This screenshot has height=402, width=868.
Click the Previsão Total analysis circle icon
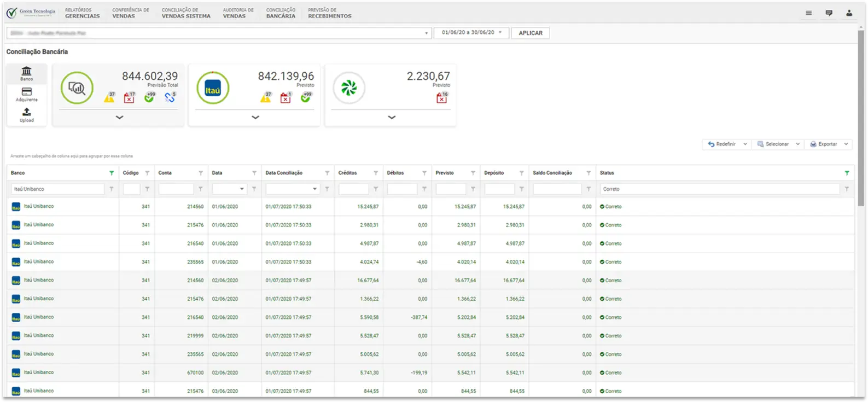77,88
